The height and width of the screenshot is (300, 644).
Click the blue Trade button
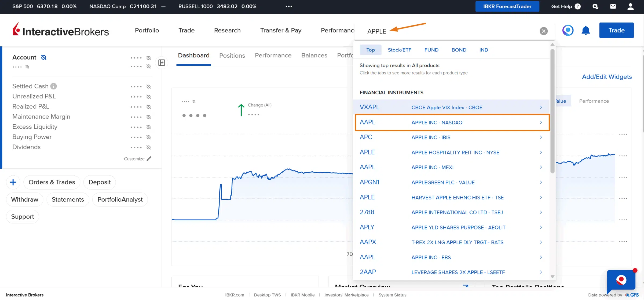click(x=616, y=30)
